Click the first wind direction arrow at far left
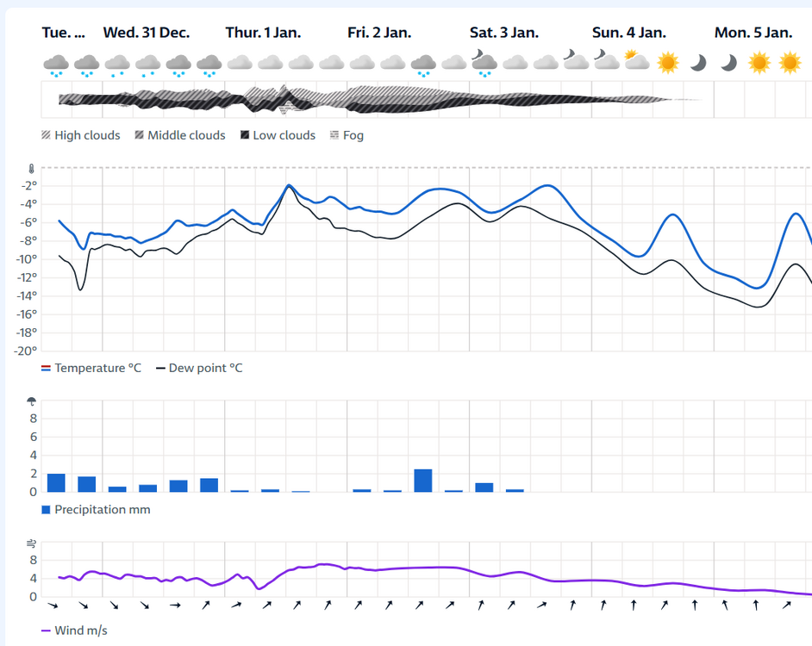The height and width of the screenshot is (646, 812). (x=53, y=606)
